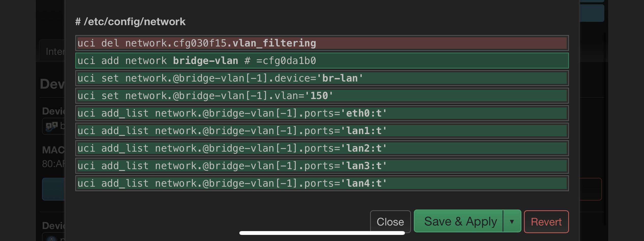Click the ports='lan3:t' list entry

click(x=322, y=166)
